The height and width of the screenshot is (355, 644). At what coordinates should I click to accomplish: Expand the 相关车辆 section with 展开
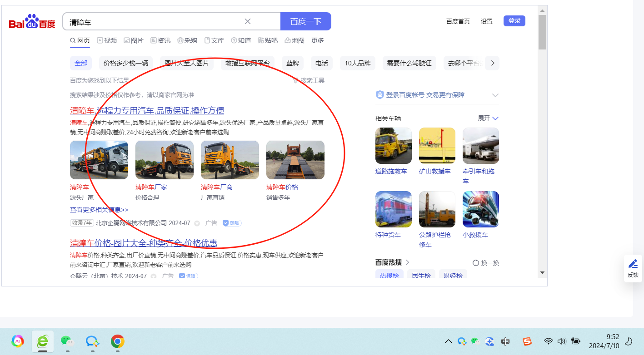click(488, 118)
